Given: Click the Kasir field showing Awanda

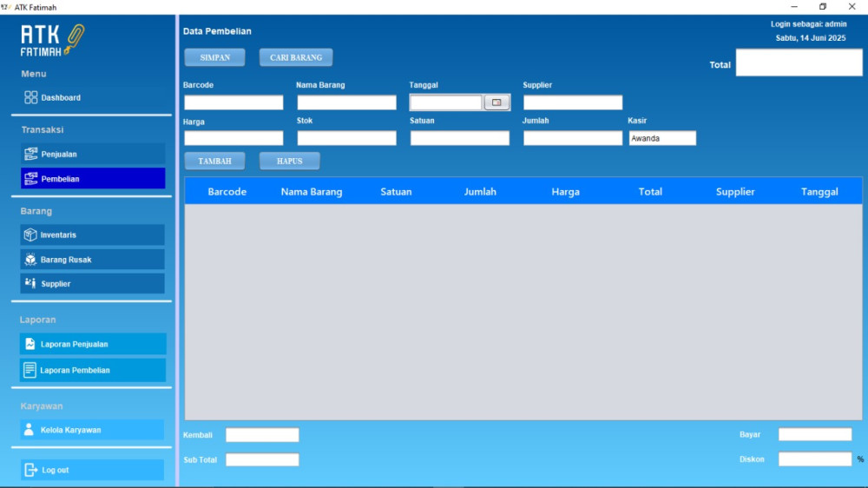Looking at the screenshot, I should (x=662, y=138).
